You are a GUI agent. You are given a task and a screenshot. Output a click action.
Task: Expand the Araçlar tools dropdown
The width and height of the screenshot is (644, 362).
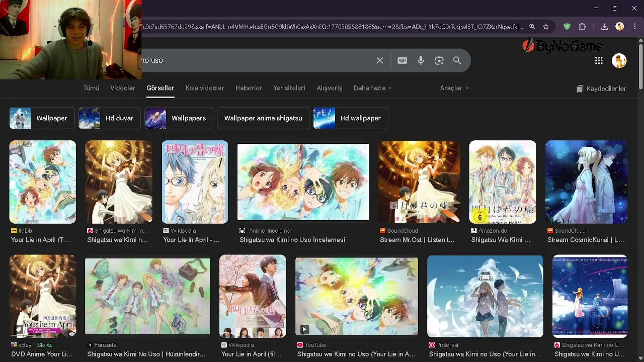[x=454, y=88]
